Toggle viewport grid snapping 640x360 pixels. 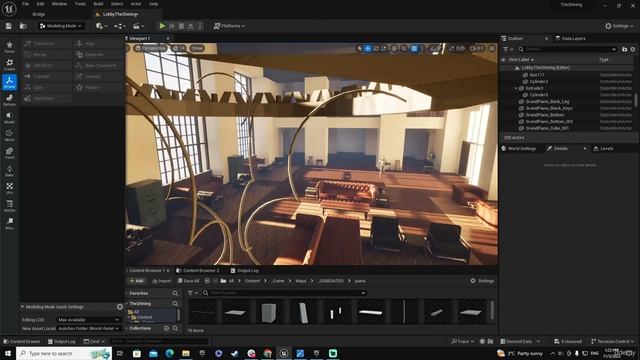(x=414, y=49)
